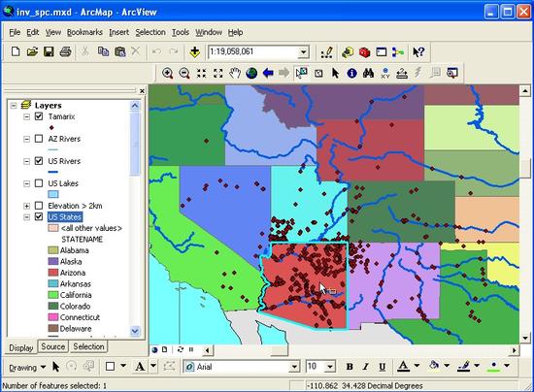Open the red ArcToolbox icon
The image size is (534, 392).
[x=364, y=52]
